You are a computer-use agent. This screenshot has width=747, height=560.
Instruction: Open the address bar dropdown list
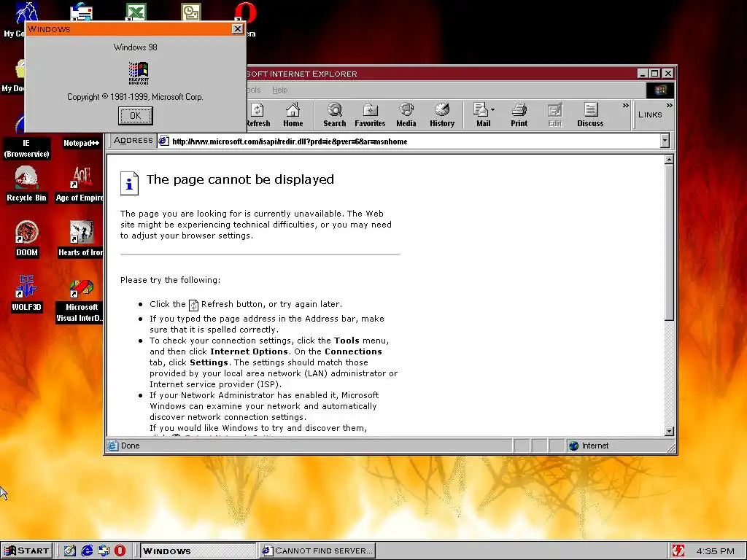tap(665, 141)
